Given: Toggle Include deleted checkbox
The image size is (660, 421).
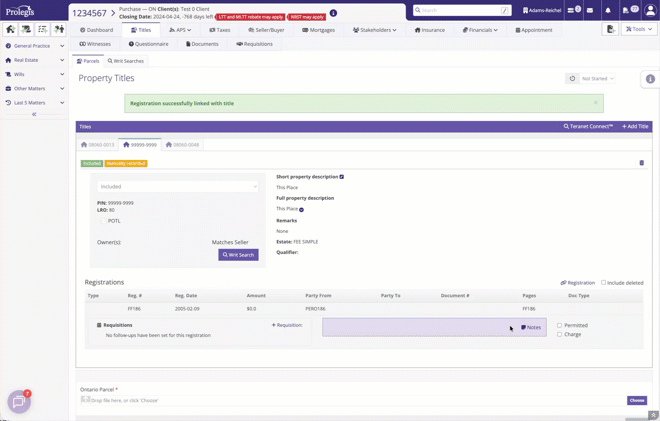Looking at the screenshot, I should point(603,282).
